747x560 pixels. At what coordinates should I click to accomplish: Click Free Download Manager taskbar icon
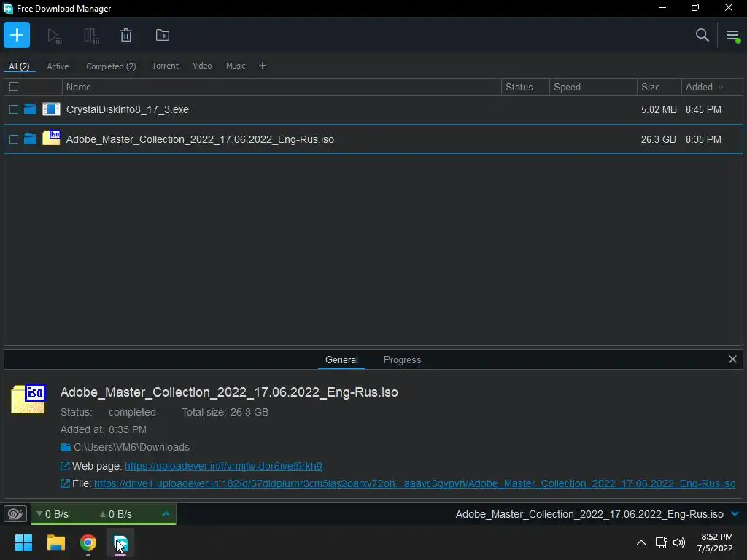coord(120,542)
